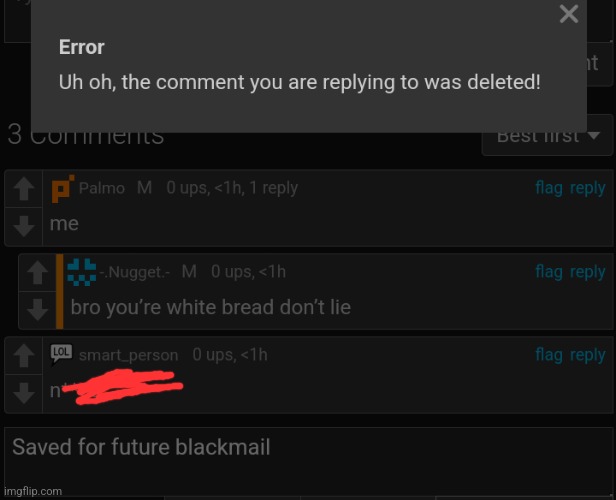This screenshot has width=616, height=500.
Task: Open Palmo's orange avatar icon
Action: point(63,189)
